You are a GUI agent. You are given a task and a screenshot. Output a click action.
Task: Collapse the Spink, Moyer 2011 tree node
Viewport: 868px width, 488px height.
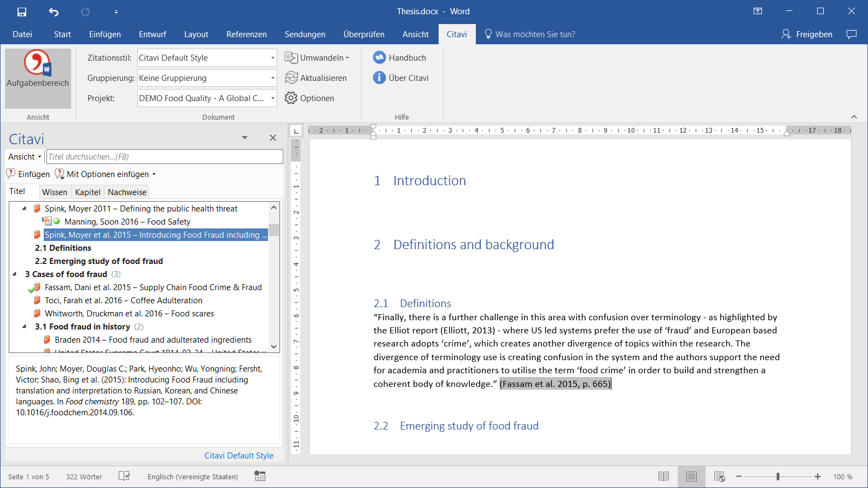tap(24, 209)
